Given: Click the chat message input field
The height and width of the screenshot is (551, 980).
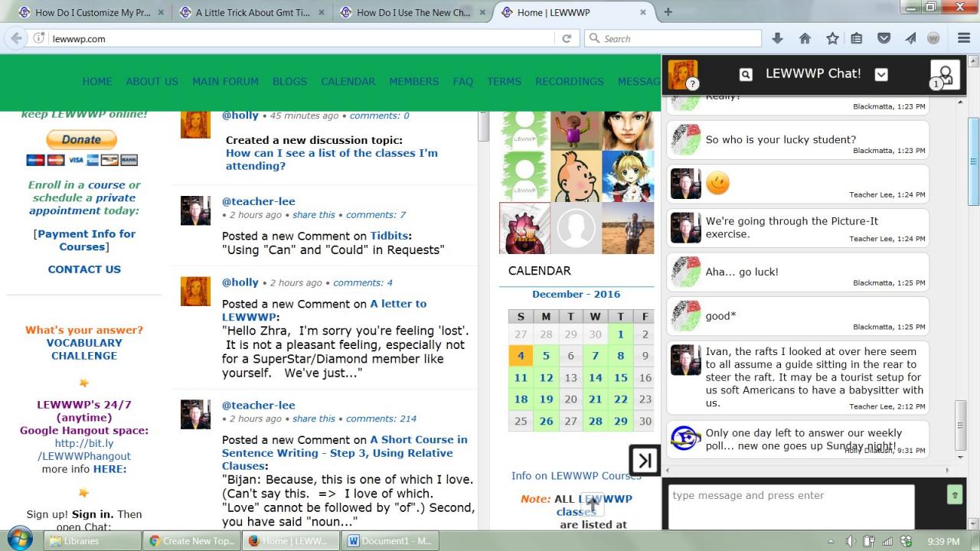Looking at the screenshot, I should 792,506.
